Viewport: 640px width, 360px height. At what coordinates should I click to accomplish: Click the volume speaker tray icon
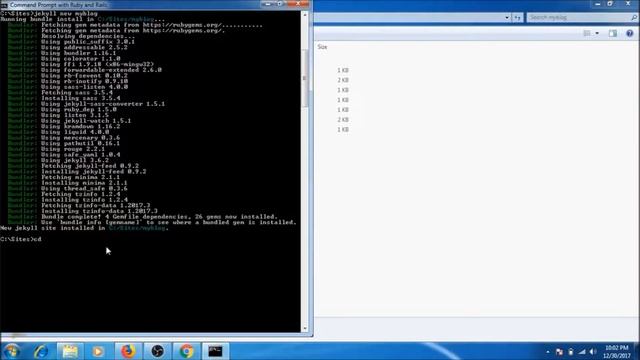tap(593, 352)
